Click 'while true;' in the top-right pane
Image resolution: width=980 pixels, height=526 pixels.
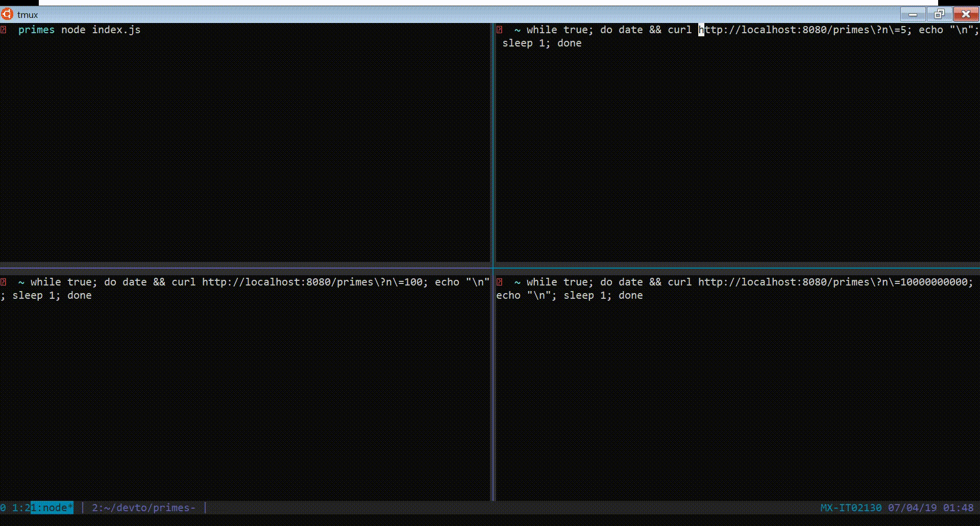point(560,30)
